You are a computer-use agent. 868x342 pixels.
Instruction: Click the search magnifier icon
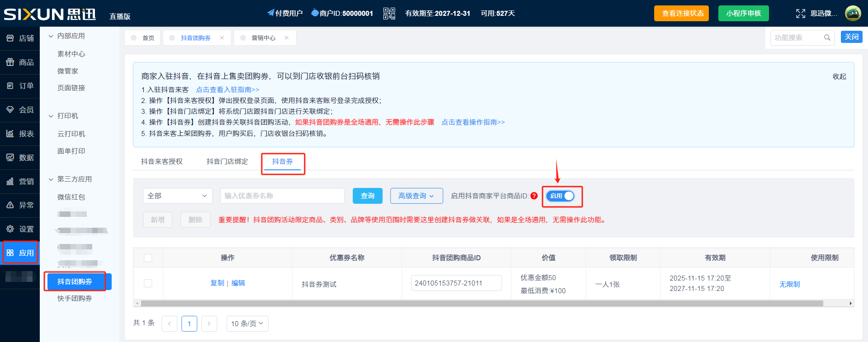[827, 37]
